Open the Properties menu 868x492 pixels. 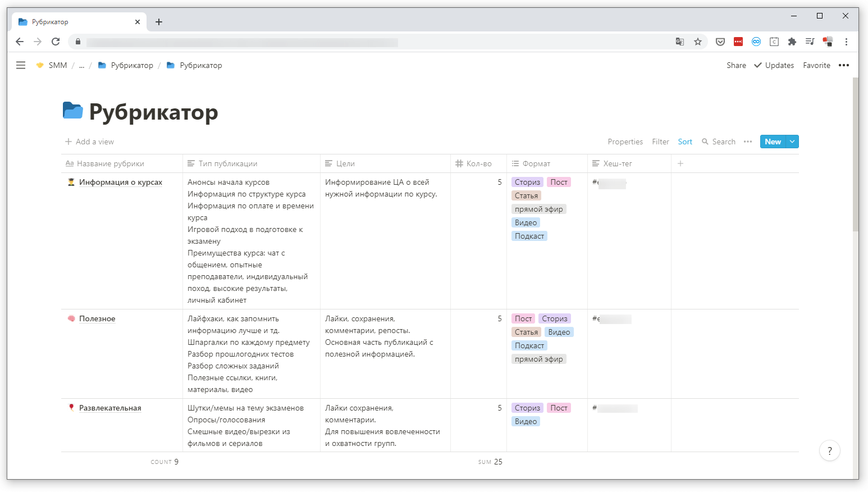point(625,142)
